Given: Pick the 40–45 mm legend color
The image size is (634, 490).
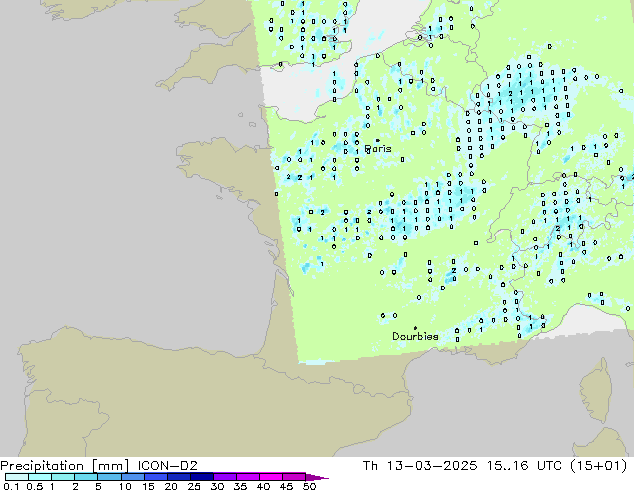Looking at the screenshot, I should pyautogui.click(x=271, y=477).
